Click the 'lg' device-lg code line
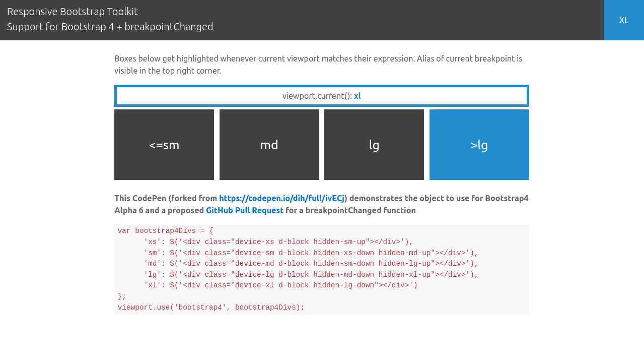644x363 pixels. (311, 275)
